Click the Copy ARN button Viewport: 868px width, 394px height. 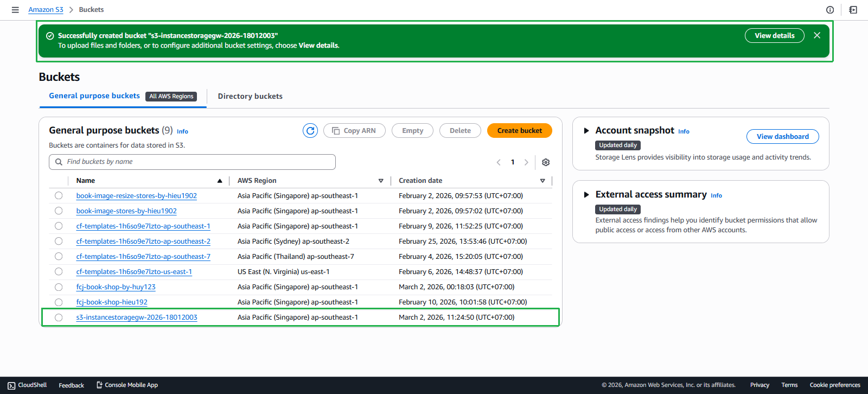click(354, 131)
